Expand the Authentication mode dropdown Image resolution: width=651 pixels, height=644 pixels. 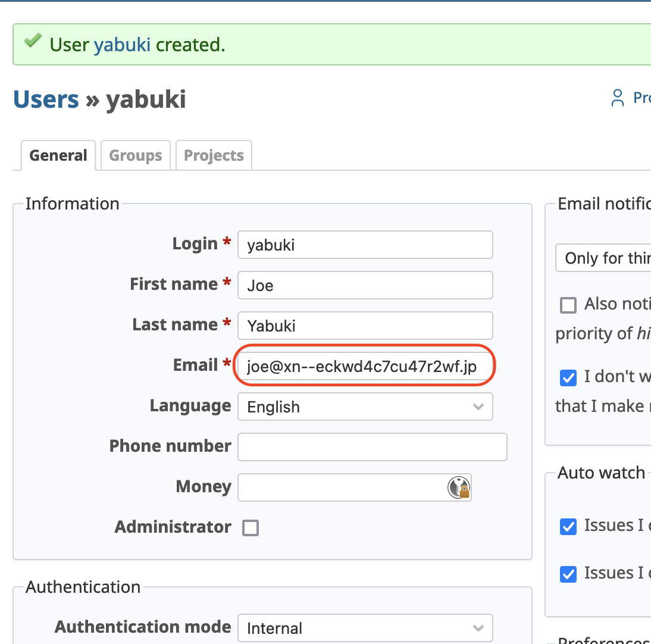point(365,628)
